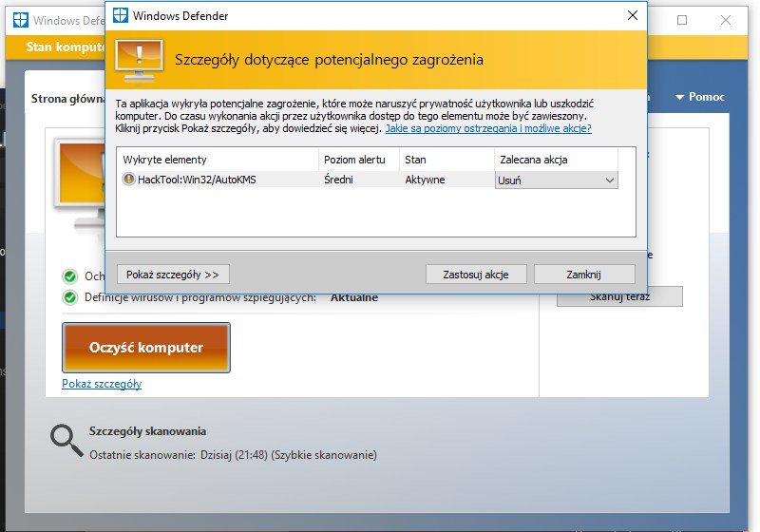The image size is (760, 532).
Task: Click the threat warning icon beside HackTool
Action: click(x=128, y=179)
